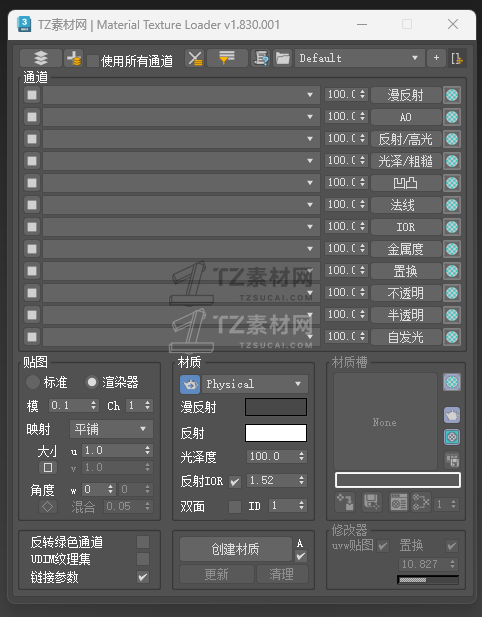Add a new preset with plus button

pos(436,58)
